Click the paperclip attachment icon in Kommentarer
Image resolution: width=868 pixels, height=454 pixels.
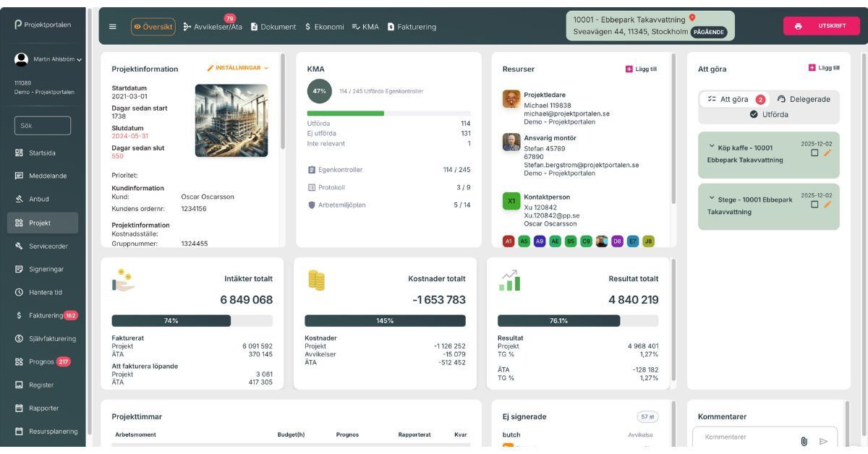tap(804, 441)
